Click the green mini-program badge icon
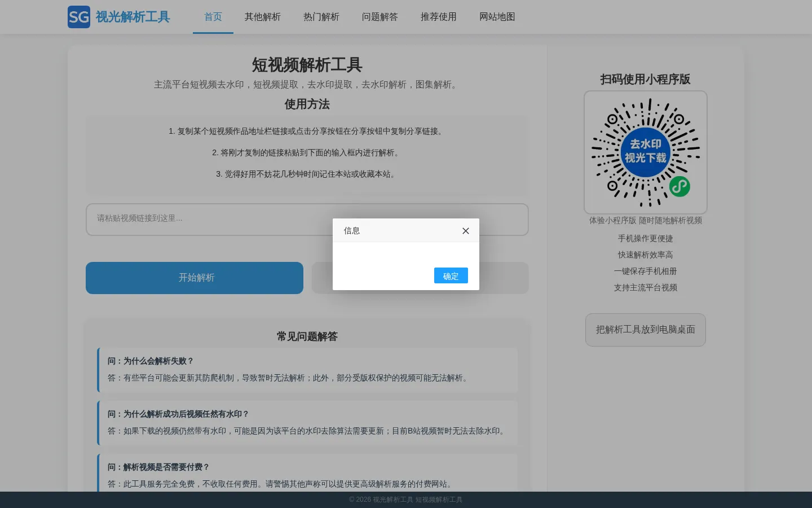The image size is (812, 508). click(x=679, y=186)
